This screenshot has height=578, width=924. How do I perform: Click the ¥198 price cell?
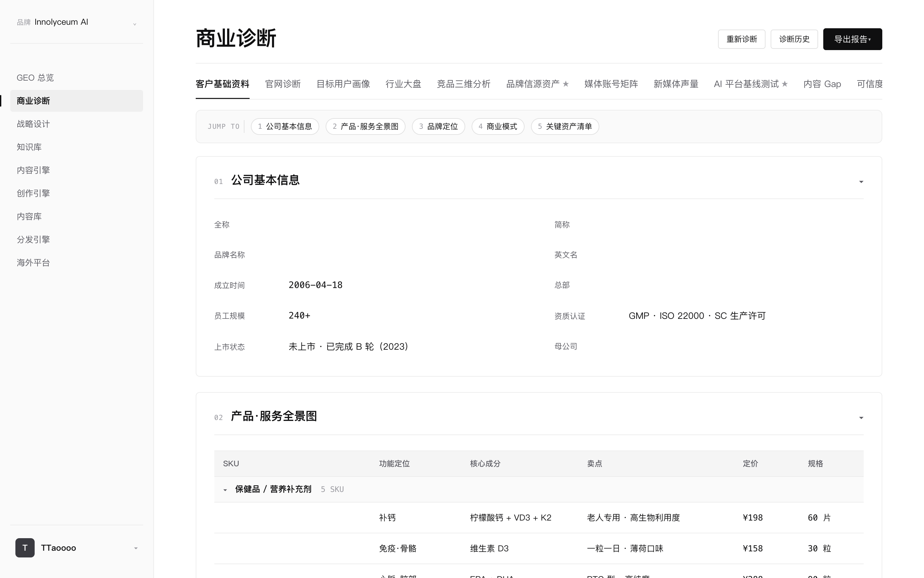(753, 518)
